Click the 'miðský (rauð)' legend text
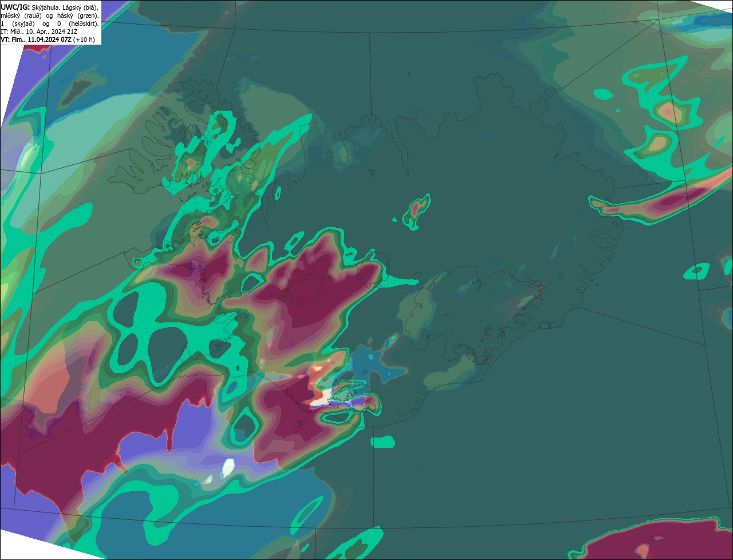This screenshot has width=733, height=560. 21,16
